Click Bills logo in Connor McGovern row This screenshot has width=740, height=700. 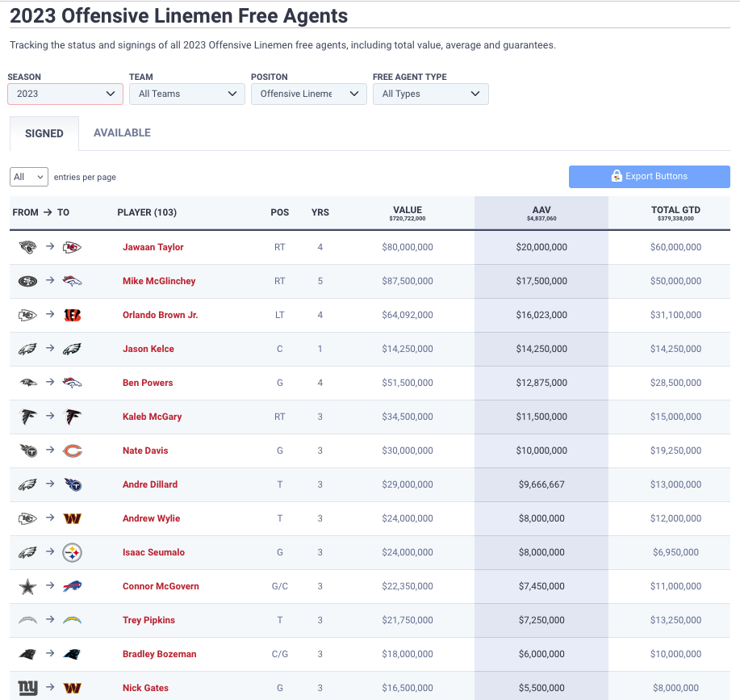pos(72,586)
